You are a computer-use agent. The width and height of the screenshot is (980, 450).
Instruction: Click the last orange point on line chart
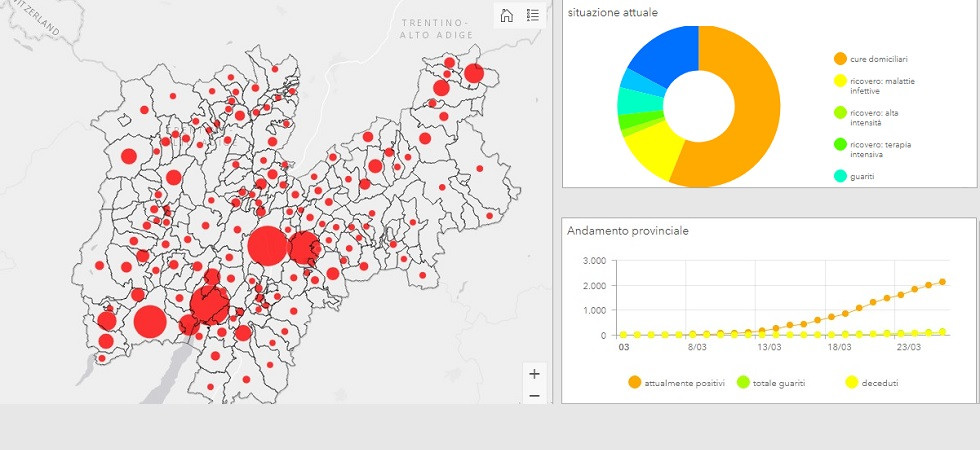coord(942,282)
